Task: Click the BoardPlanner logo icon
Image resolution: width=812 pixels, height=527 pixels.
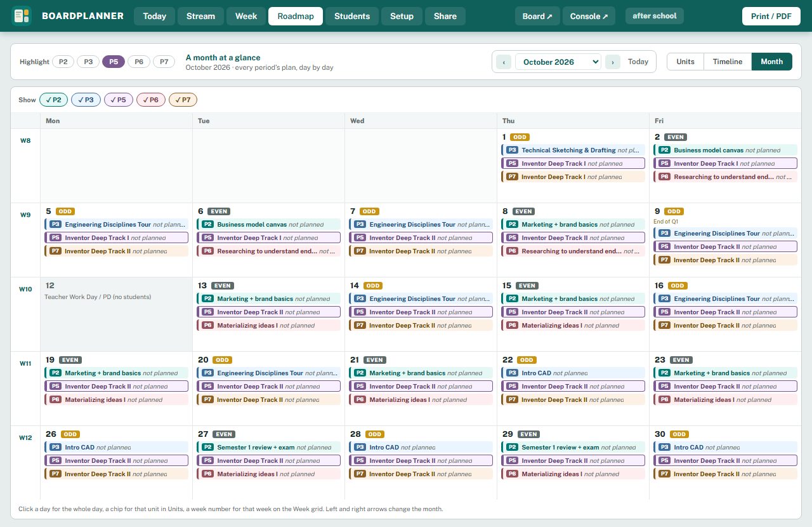Action: (22, 16)
